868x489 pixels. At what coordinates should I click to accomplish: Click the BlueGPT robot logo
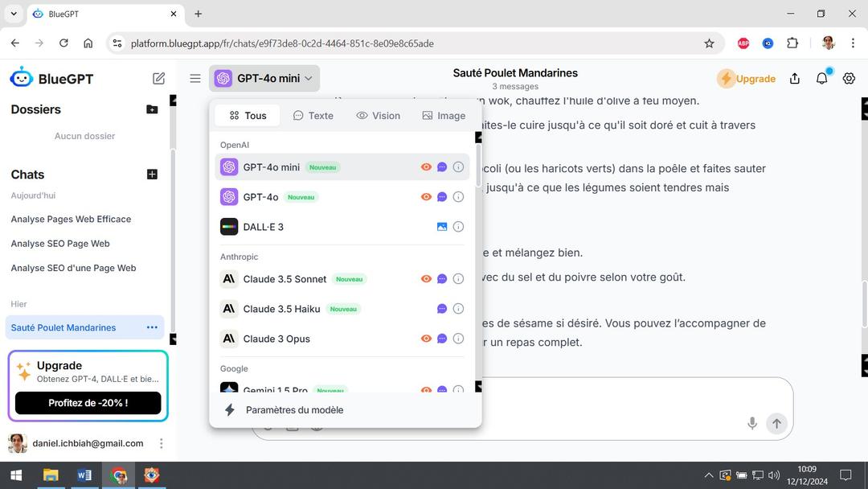[22, 78]
